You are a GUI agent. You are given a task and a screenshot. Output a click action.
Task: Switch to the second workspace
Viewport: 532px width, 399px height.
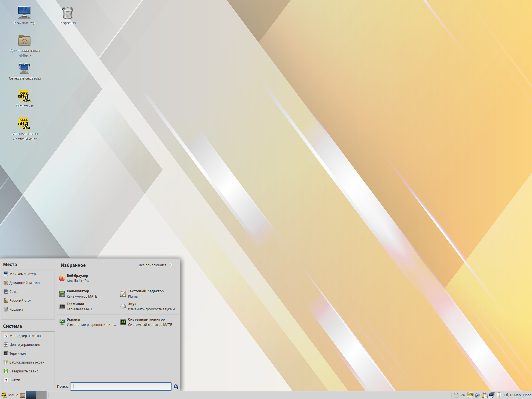pyautogui.click(x=41, y=395)
